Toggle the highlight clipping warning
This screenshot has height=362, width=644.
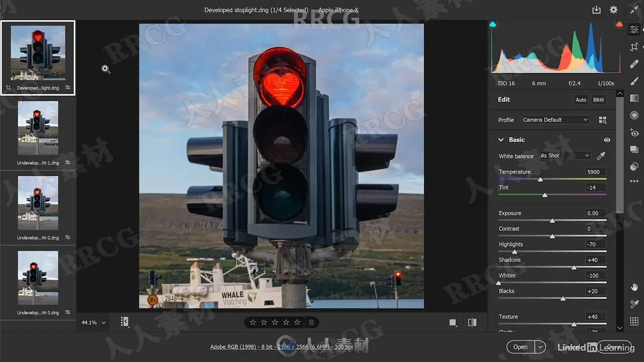(619, 24)
